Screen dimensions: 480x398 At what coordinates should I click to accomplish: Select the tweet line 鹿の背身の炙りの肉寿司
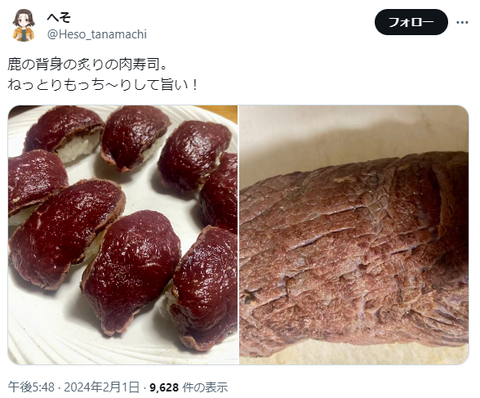(x=87, y=65)
